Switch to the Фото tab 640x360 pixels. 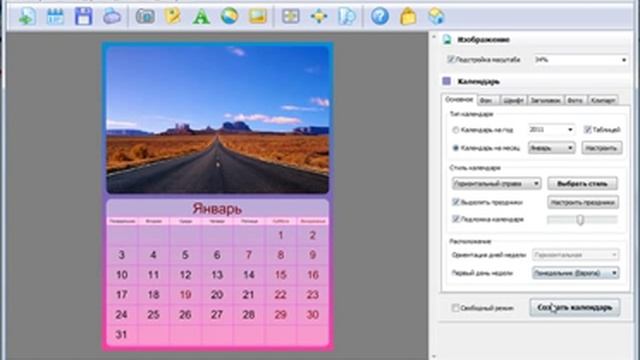[x=575, y=100]
